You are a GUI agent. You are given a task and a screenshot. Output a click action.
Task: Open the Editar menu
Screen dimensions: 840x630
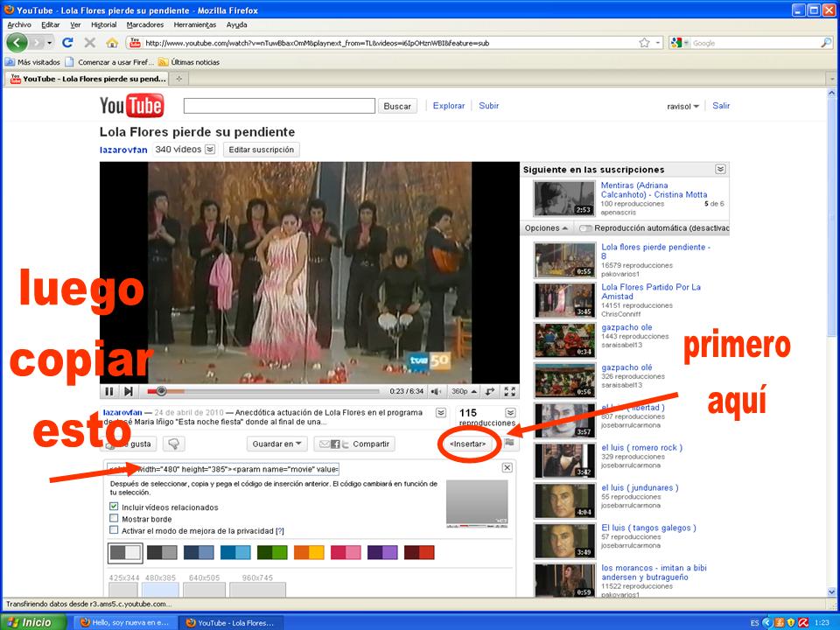(x=51, y=24)
